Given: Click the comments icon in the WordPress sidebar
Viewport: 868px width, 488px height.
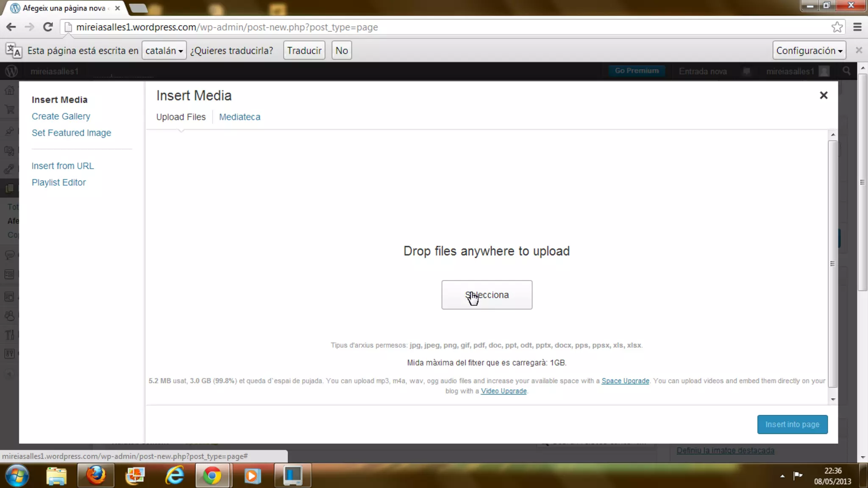Looking at the screenshot, I should pyautogui.click(x=10, y=255).
